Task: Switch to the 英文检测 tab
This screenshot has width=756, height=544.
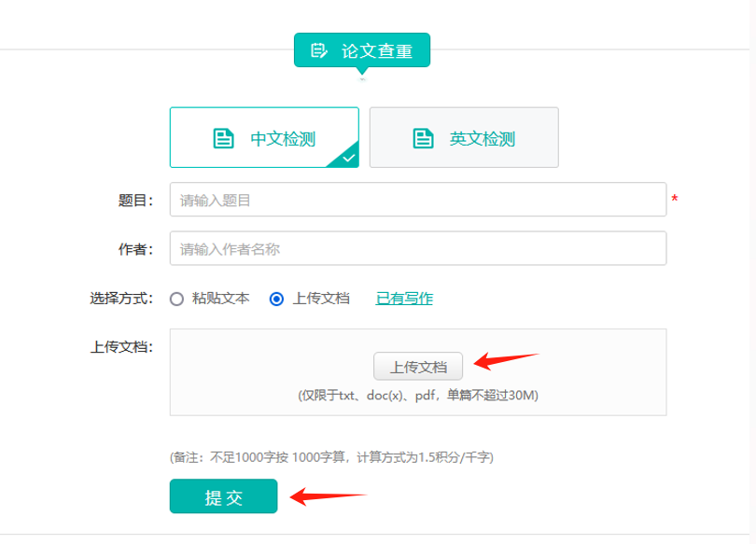Action: pyautogui.click(x=464, y=138)
